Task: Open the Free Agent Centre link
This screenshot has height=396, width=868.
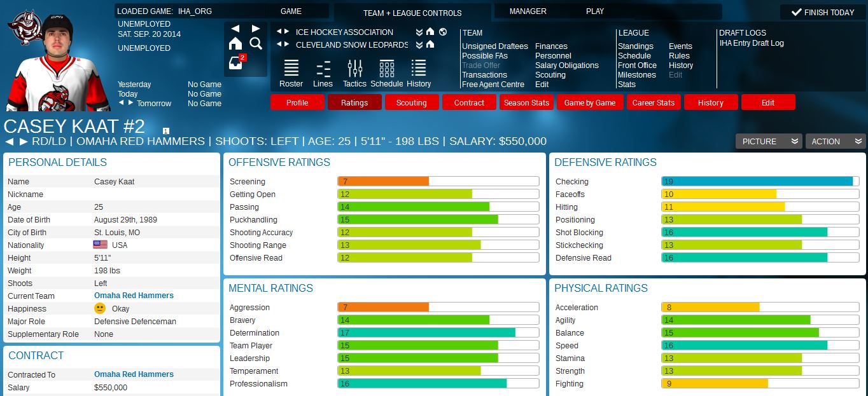Action: 493,85
